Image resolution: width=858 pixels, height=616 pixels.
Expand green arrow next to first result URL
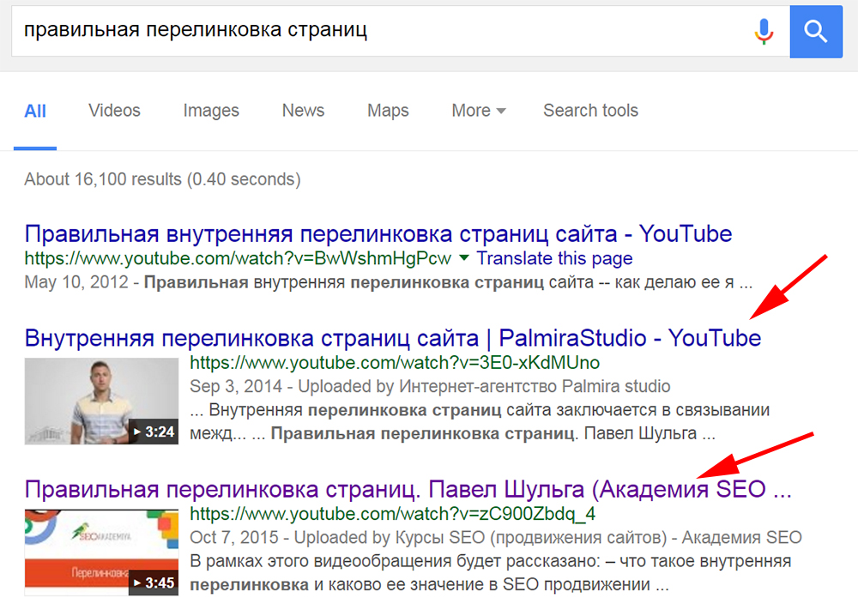click(x=464, y=258)
